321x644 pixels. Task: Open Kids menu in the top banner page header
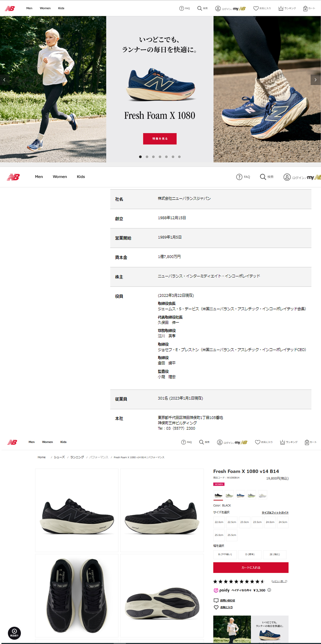[x=61, y=8]
